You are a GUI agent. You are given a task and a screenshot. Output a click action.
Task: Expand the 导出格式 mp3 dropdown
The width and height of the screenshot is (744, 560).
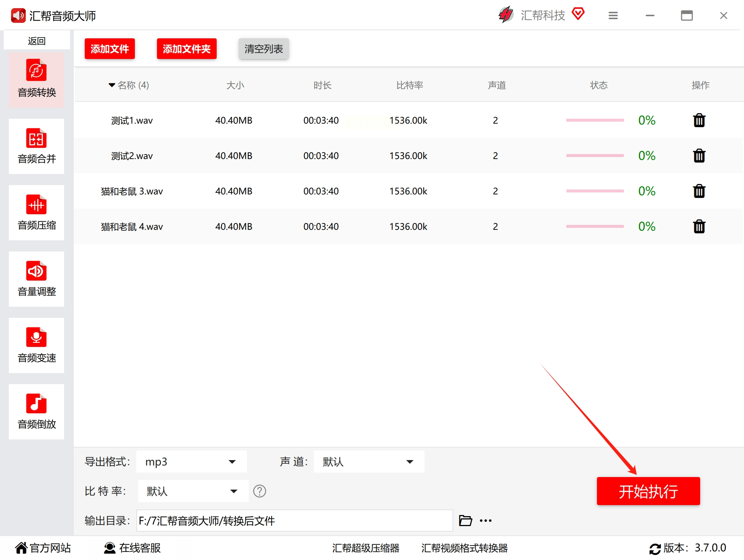tap(191, 462)
